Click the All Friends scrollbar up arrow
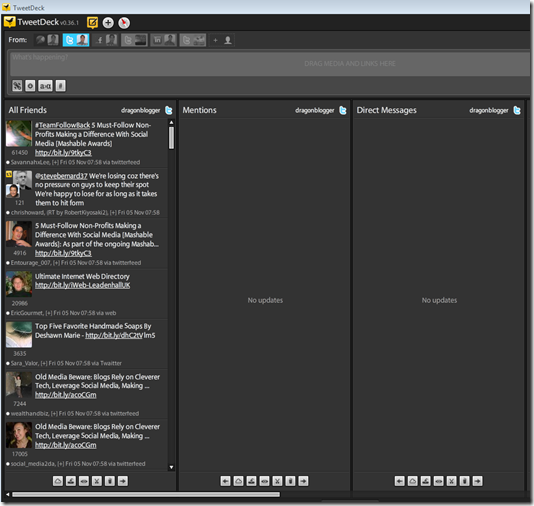Viewport: 534px width, 506px height. click(x=171, y=122)
